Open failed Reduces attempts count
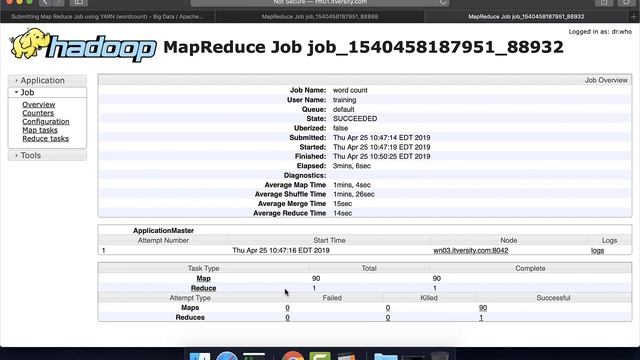 (x=287, y=318)
